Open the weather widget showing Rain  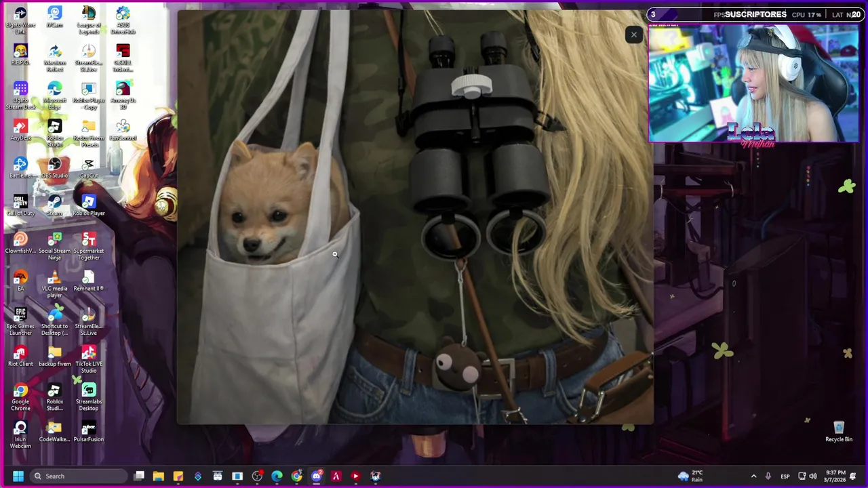[x=690, y=476]
